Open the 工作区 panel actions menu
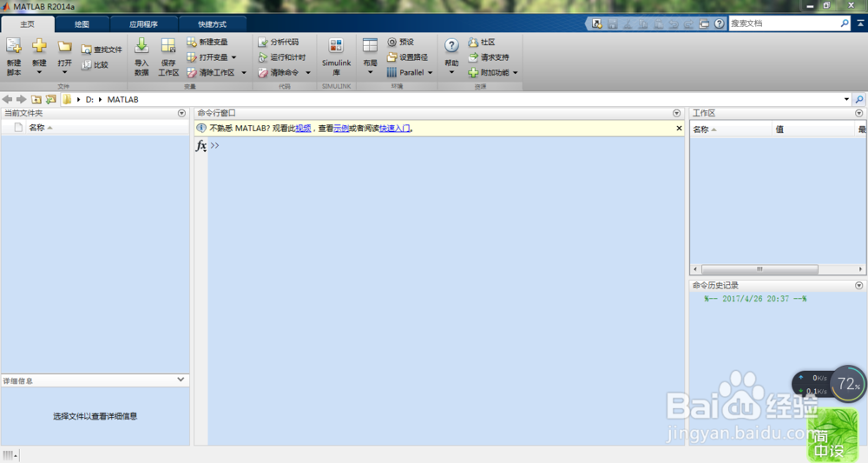868x463 pixels. (858, 113)
